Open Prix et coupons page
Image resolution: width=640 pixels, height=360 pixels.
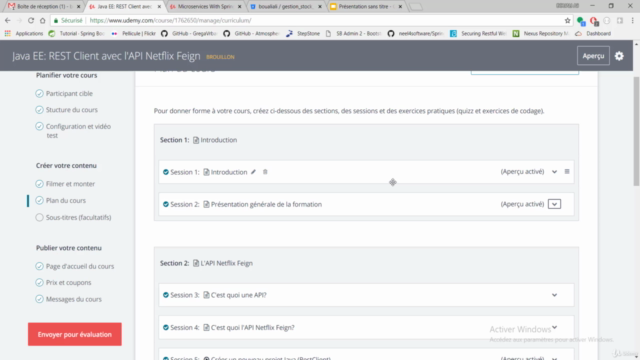[69, 282]
